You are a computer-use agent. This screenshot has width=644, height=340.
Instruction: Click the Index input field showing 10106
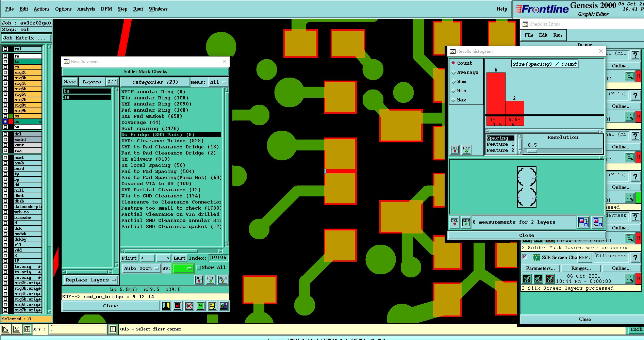(x=218, y=258)
